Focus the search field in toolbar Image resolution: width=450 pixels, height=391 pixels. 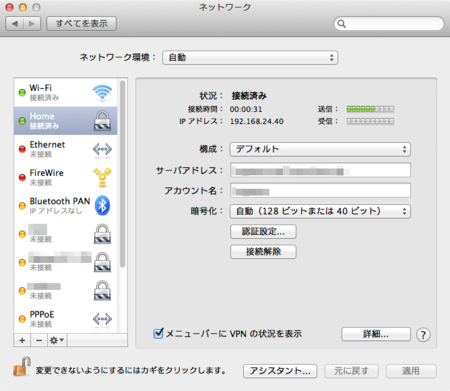(x=389, y=24)
